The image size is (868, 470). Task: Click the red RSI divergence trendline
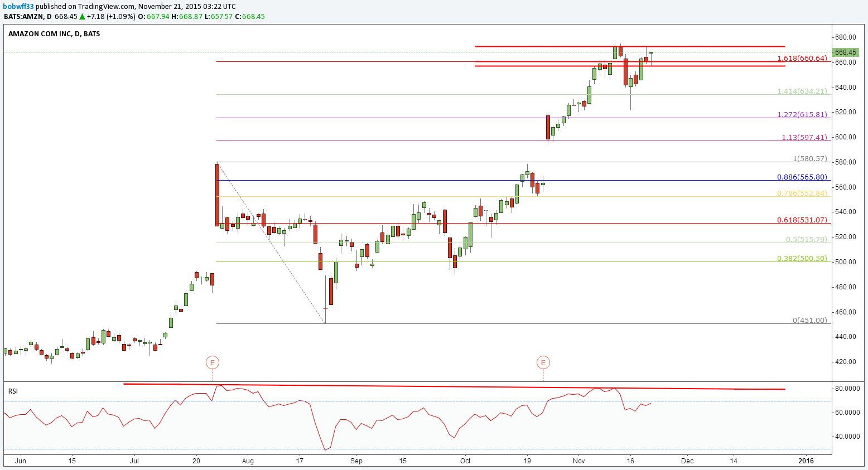454,386
